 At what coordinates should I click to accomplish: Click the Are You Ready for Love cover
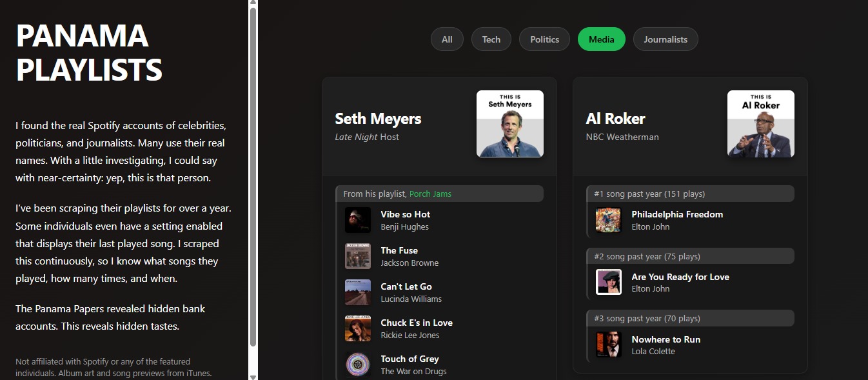point(609,282)
